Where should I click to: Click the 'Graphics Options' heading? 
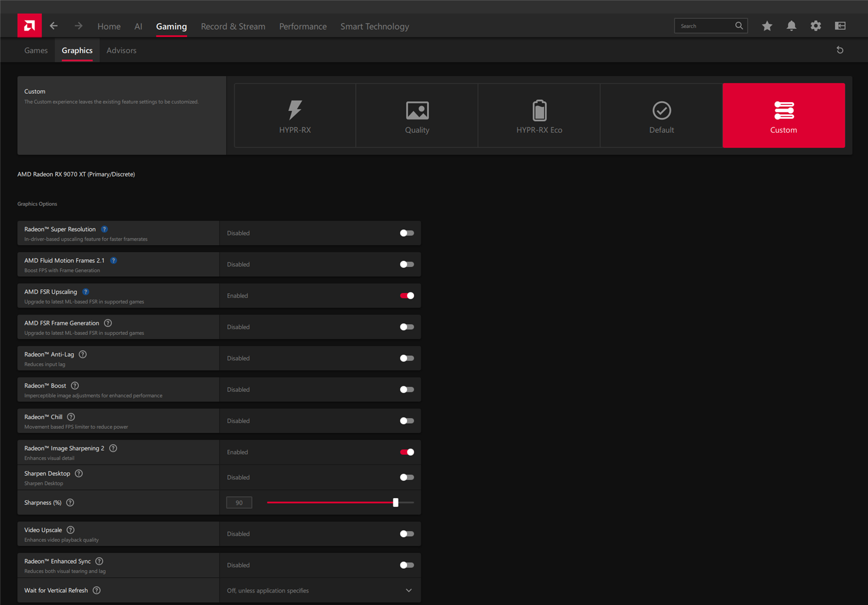(x=37, y=204)
